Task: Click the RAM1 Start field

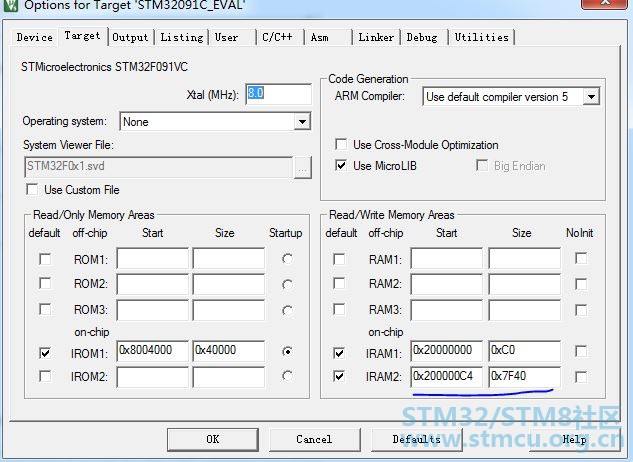Action: [x=446, y=258]
